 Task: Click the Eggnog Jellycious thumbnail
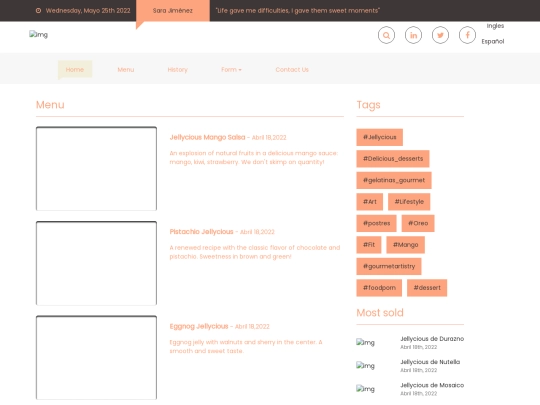pos(96,357)
